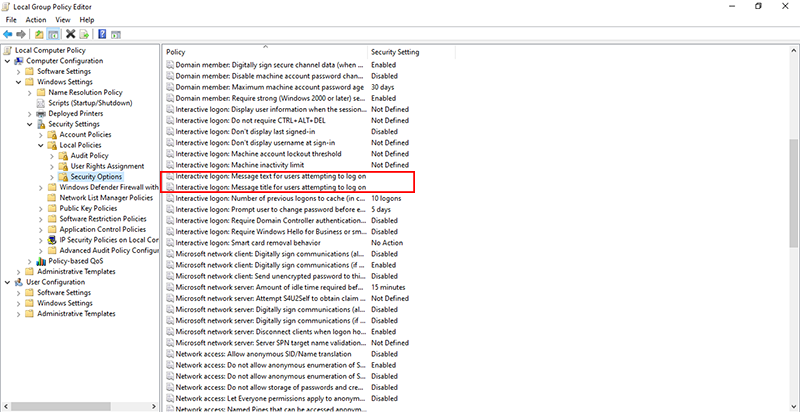Image resolution: width=800 pixels, height=412 pixels.
Task: Select Windows Defender Firewall tree item
Action: coord(109,187)
